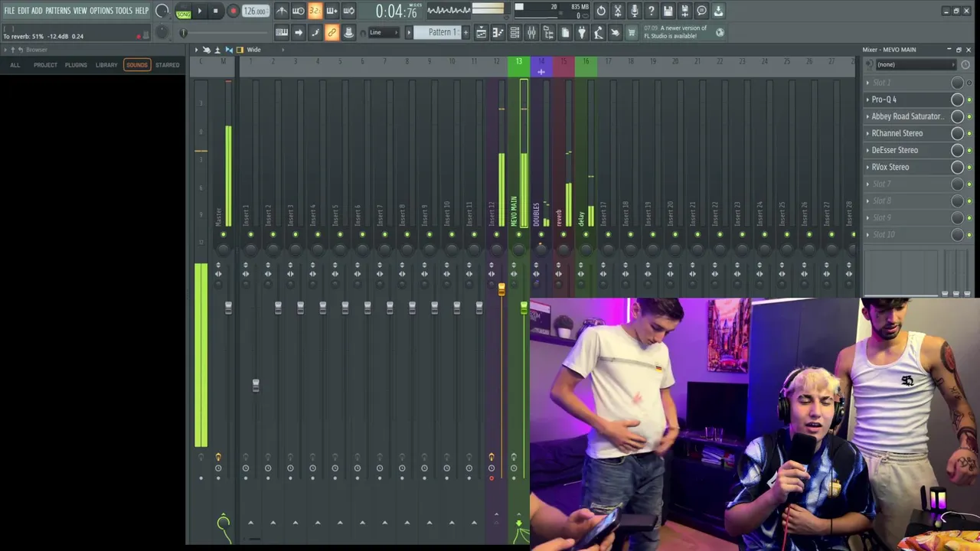The width and height of the screenshot is (980, 551).
Task: Click the master pitch knob
Action: tap(162, 32)
